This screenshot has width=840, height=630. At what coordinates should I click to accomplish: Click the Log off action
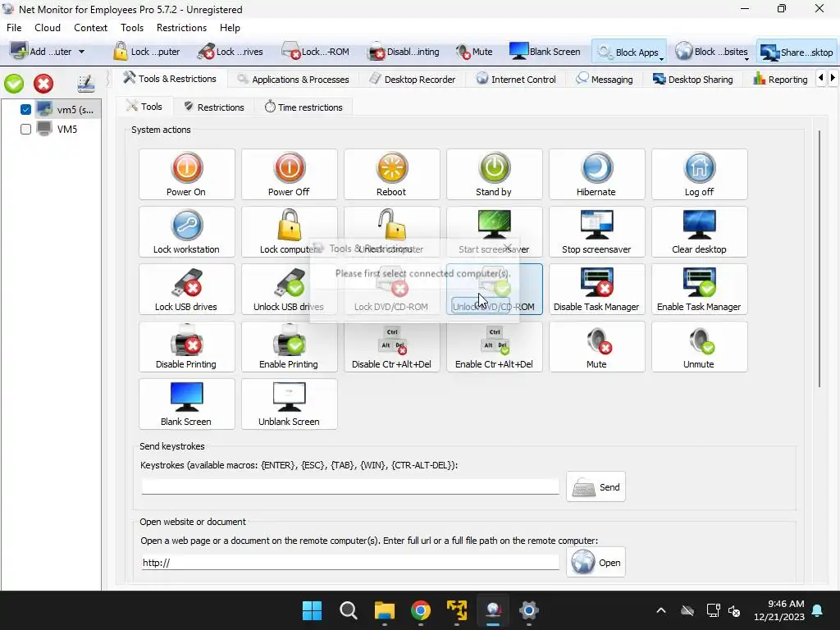[x=699, y=174]
